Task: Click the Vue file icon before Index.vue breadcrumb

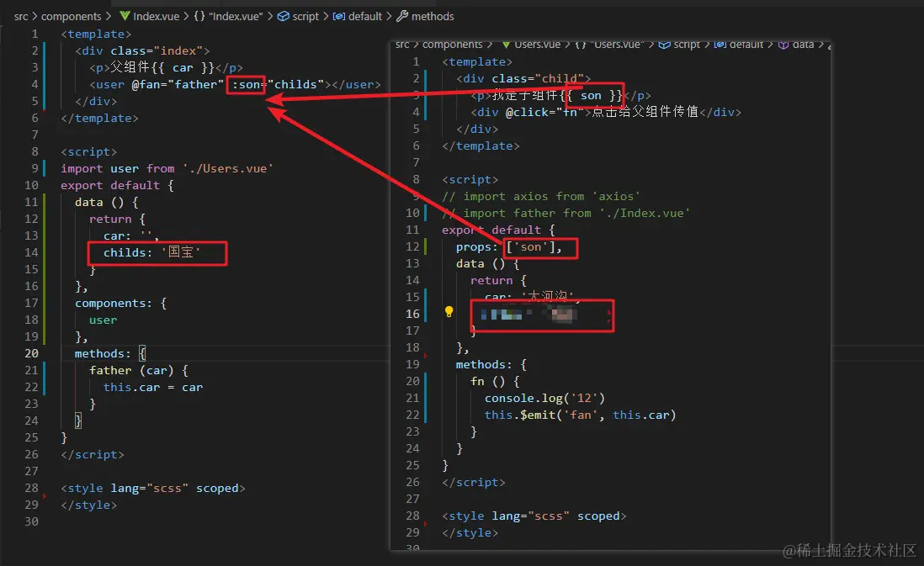Action: [125, 16]
